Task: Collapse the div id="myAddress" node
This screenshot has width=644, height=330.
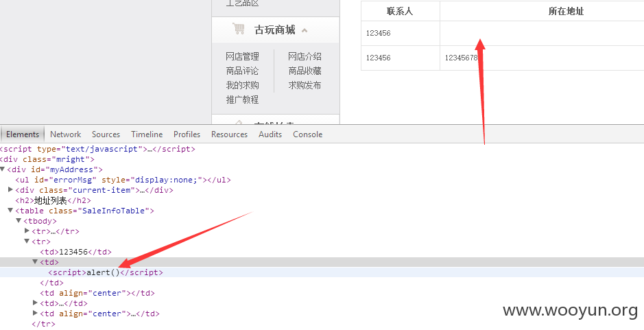Action: [3, 169]
